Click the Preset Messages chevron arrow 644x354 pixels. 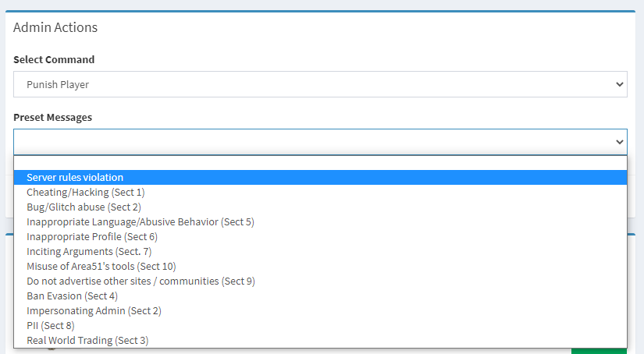point(619,142)
